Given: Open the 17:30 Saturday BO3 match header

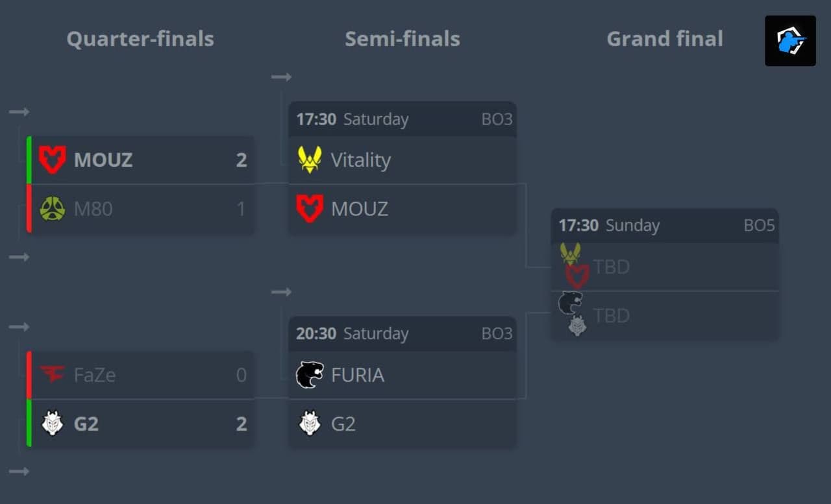Looking at the screenshot, I should click(403, 119).
